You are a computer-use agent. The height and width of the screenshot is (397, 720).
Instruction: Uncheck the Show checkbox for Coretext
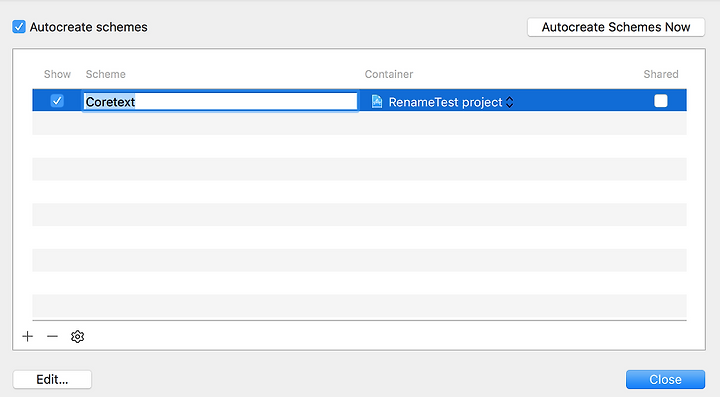(x=57, y=101)
